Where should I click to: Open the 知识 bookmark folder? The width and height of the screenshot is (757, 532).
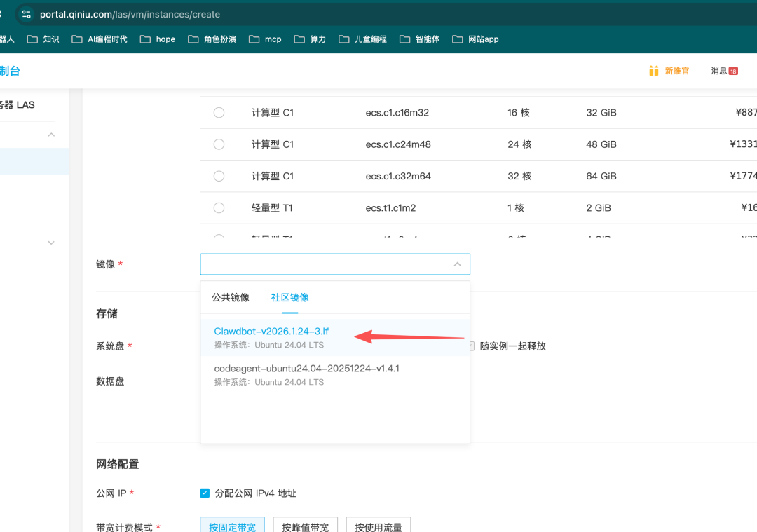pos(43,39)
